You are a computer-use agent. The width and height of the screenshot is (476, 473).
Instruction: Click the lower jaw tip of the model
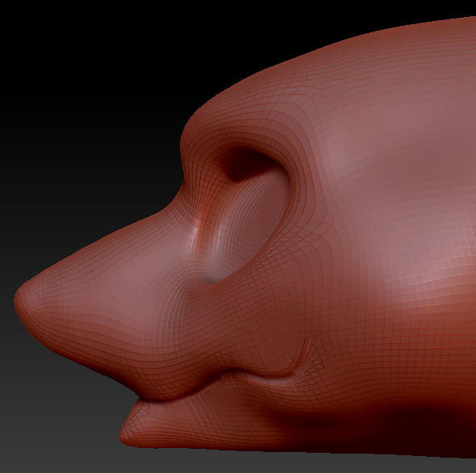129,434
